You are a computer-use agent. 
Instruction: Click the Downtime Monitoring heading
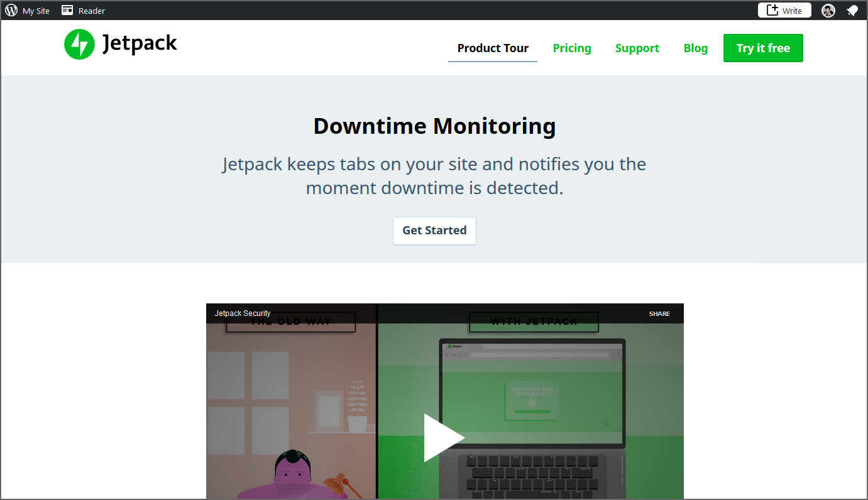(434, 126)
